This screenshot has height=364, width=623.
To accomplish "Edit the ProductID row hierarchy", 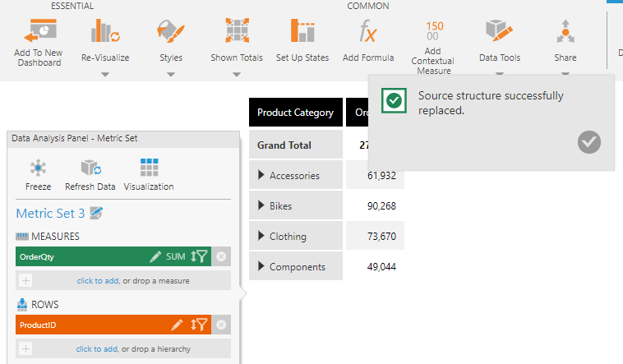I will (x=176, y=325).
